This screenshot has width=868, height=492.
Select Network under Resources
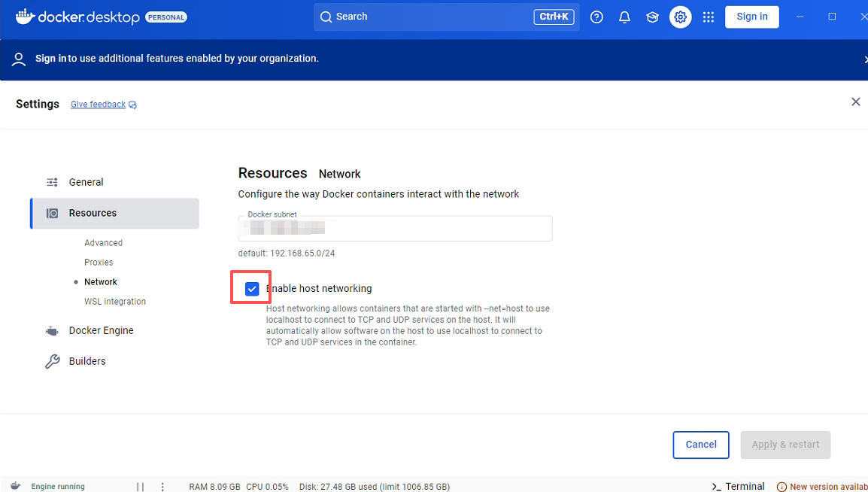(101, 281)
